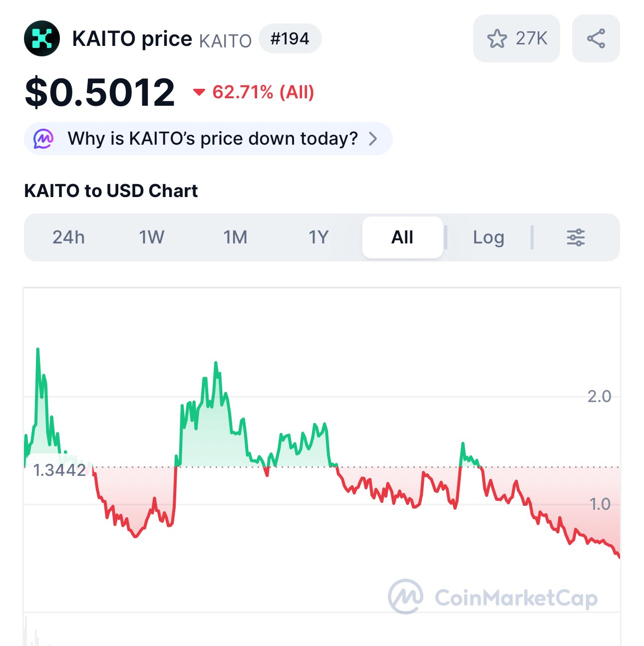Select the 24h time range

68,237
